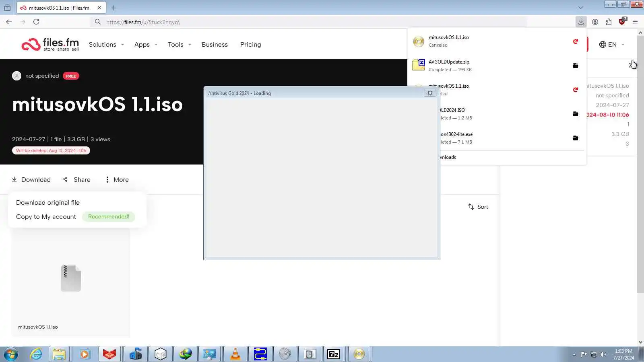Launch Internet Explorer from the taskbar
Screen dimensions: 644x362
[36, 354]
